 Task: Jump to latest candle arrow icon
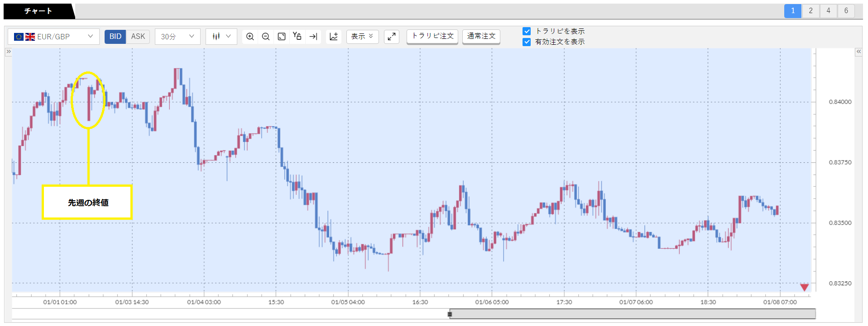tap(313, 37)
